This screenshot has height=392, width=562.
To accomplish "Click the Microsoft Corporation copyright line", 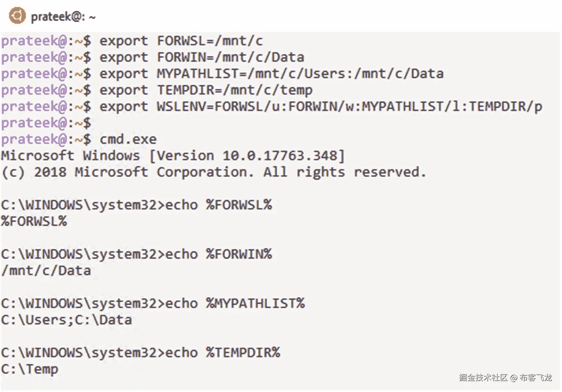I will pos(213,172).
